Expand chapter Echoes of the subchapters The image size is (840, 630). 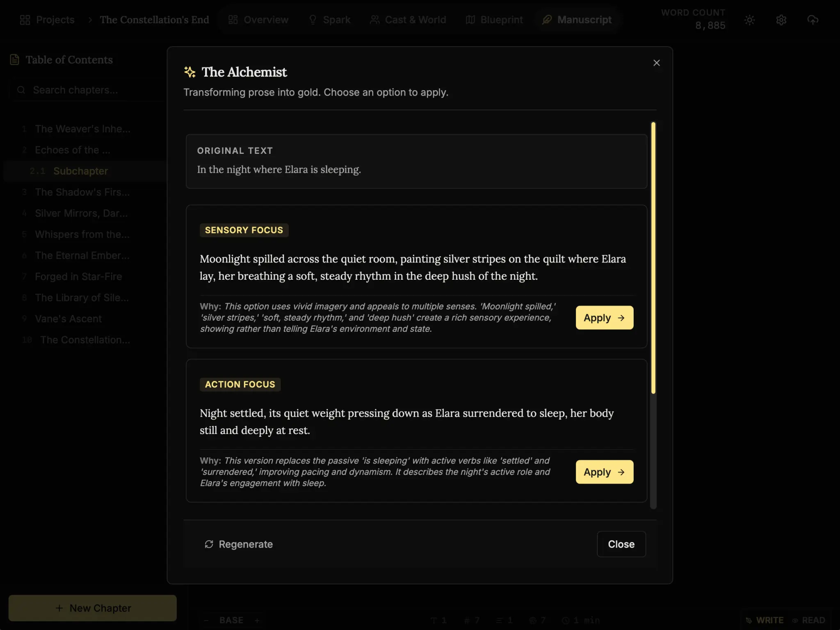[x=72, y=150]
